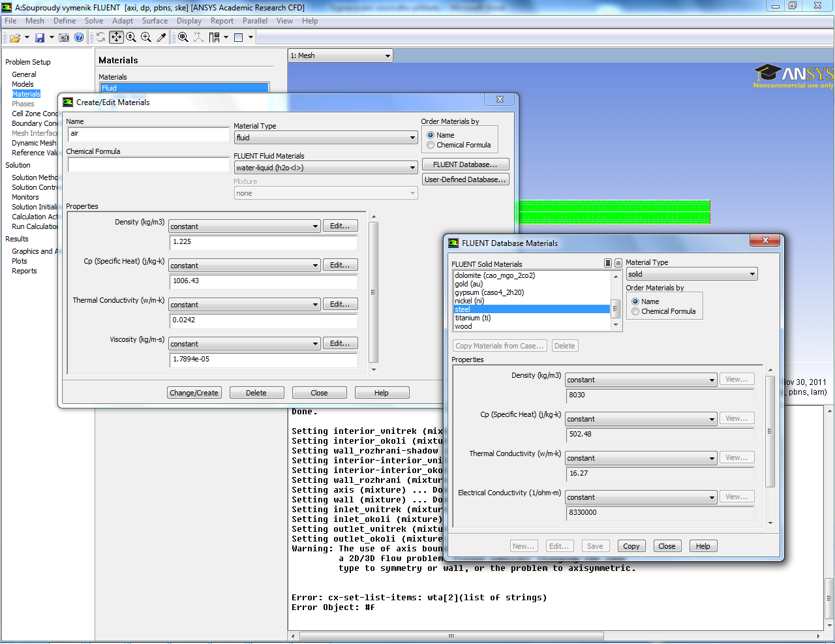This screenshot has width=835, height=644.
Task: Click the save disk toolbar icon
Action: (x=40, y=38)
